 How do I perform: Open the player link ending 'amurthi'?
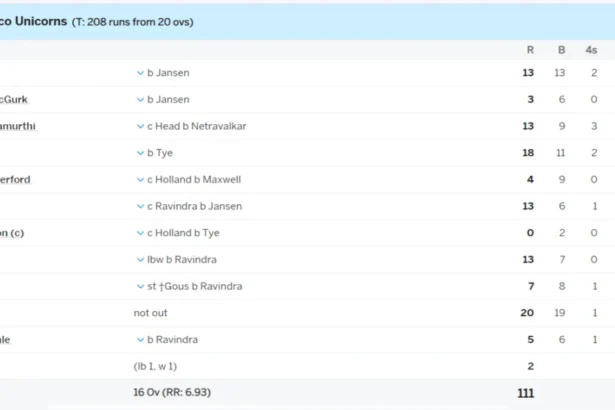pos(18,126)
